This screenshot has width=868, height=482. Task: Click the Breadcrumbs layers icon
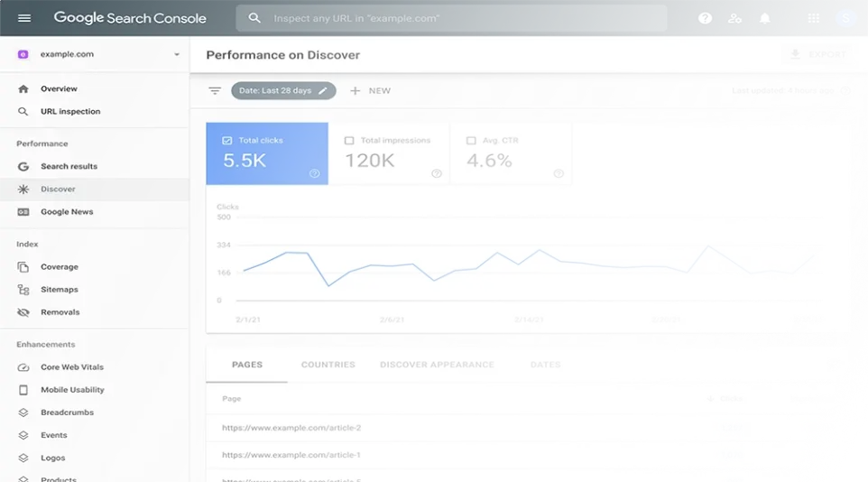pos(23,412)
